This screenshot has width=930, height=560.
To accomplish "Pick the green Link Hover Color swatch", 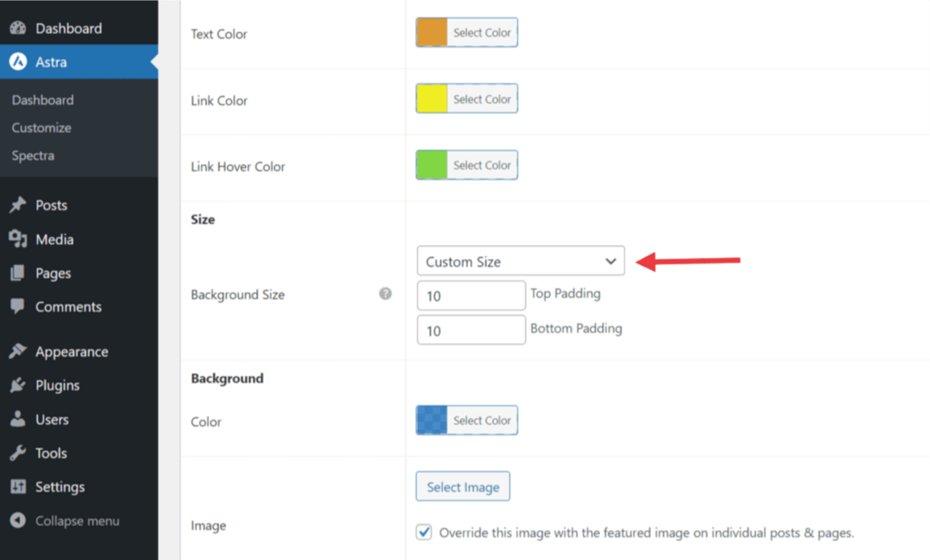I will click(x=432, y=165).
